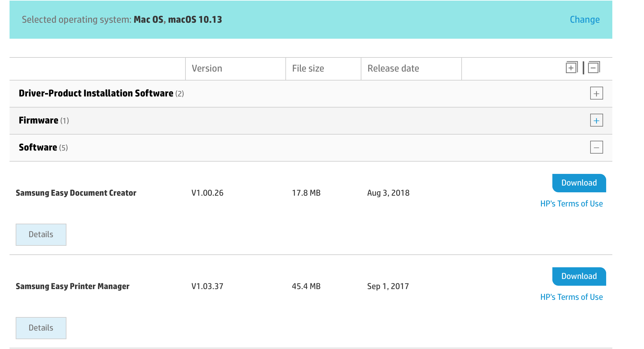Click file size 17.8 MB
This screenshot has width=644, height=349.
(306, 193)
